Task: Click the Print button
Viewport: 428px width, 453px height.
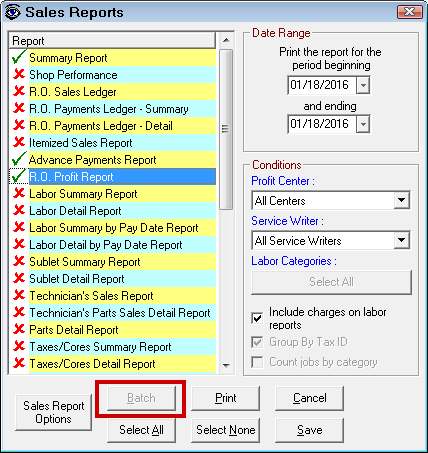Action: click(x=225, y=398)
